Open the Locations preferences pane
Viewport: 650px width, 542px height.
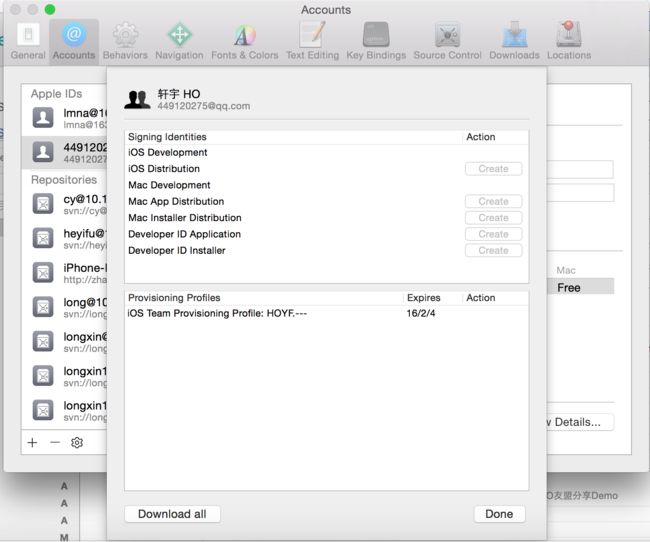[569, 42]
